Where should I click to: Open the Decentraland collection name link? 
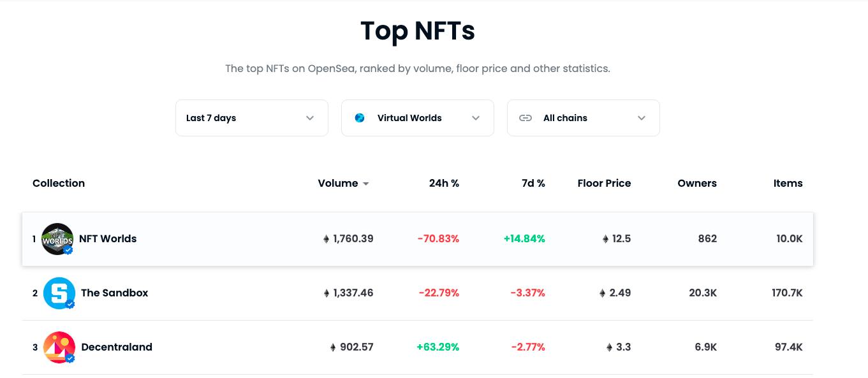coord(117,347)
